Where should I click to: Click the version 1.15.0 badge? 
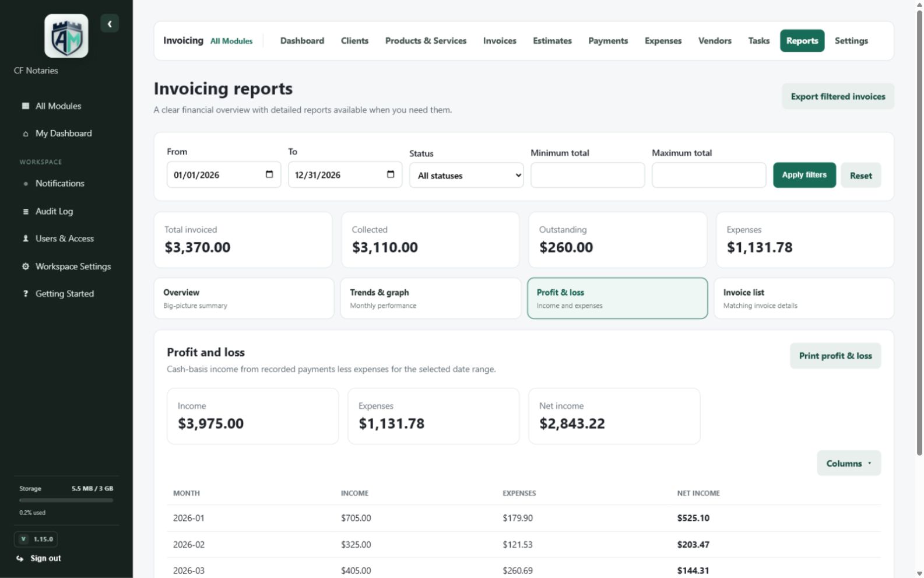pos(36,539)
